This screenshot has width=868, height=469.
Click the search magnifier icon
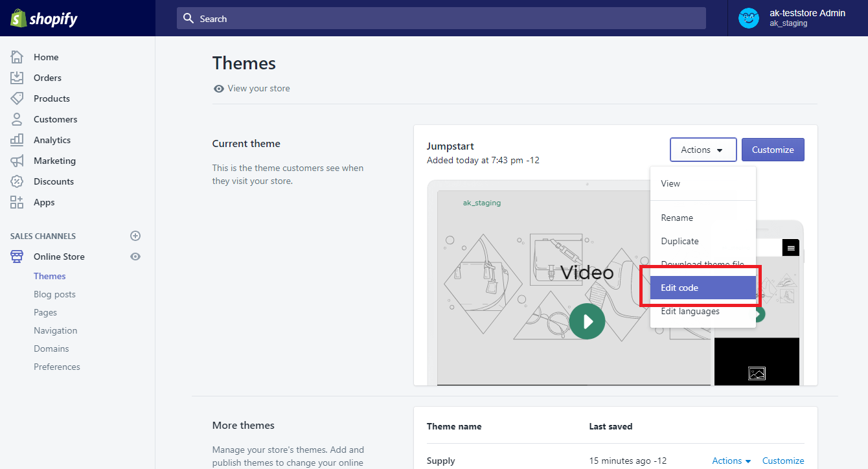[x=188, y=19]
